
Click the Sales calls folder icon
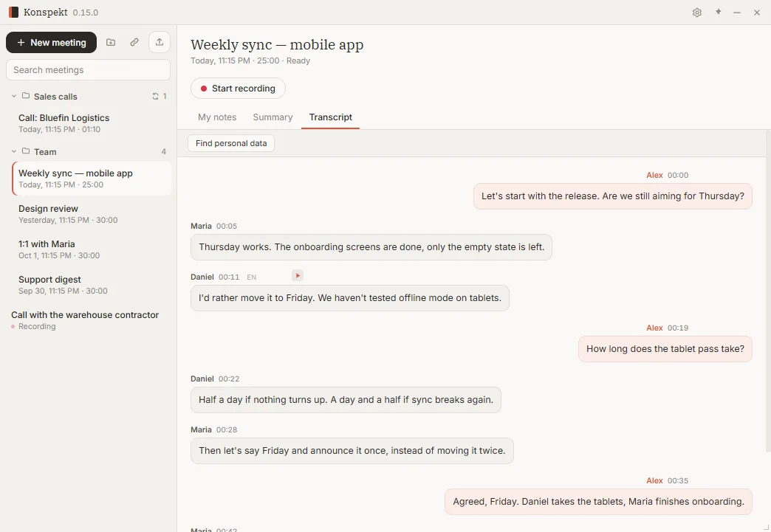26,96
